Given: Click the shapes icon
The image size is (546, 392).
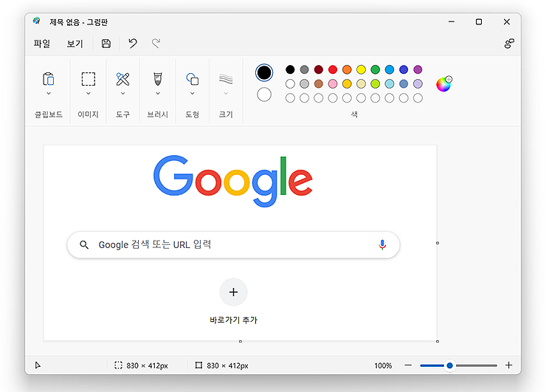Looking at the screenshot, I should [x=193, y=79].
